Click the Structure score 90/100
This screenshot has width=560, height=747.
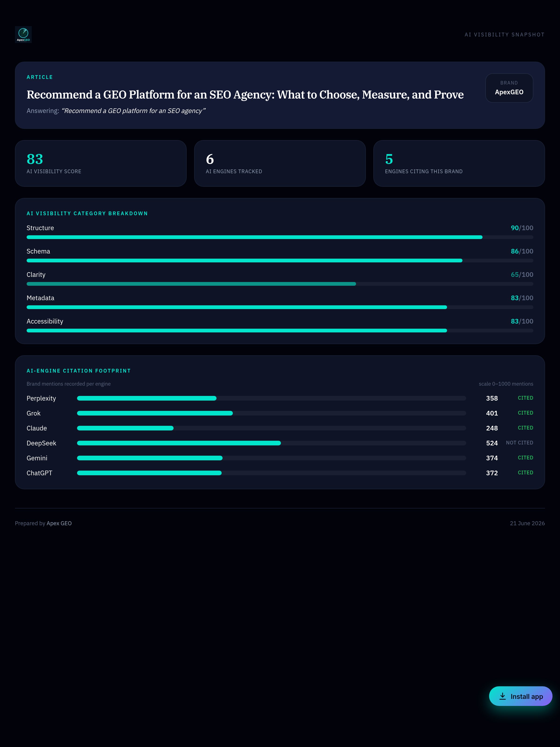tap(522, 228)
